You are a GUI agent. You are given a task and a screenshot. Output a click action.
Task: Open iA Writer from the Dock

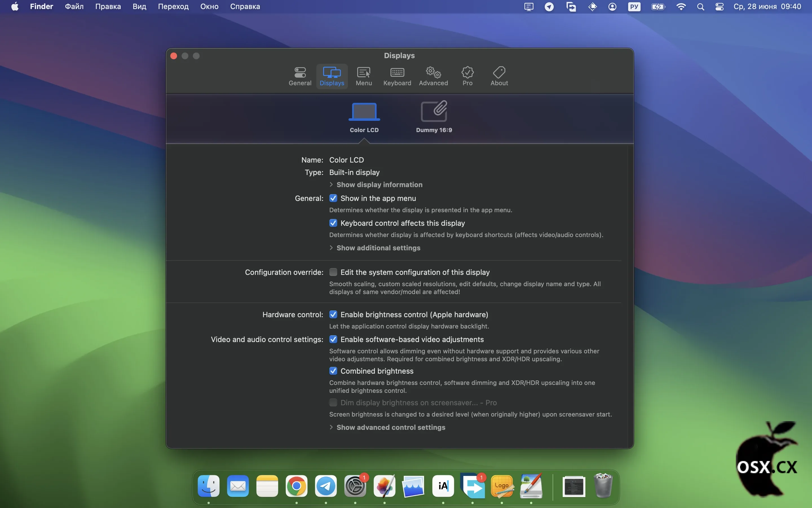[443, 486]
